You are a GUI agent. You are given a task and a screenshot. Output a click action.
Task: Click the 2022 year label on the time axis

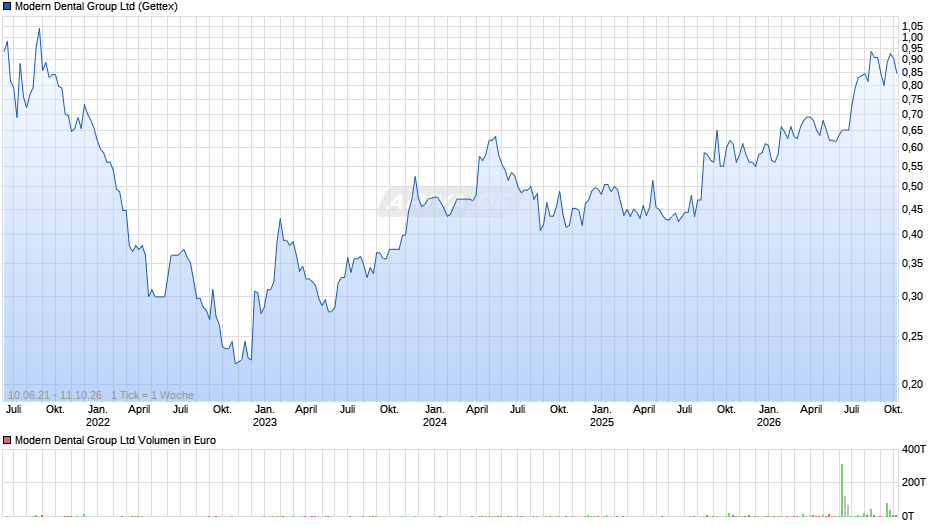98,422
